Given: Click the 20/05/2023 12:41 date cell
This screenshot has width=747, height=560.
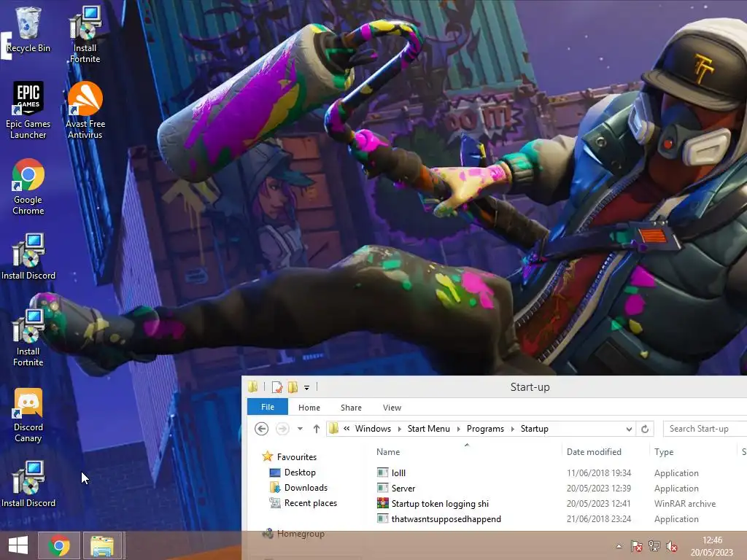Looking at the screenshot, I should point(598,503).
